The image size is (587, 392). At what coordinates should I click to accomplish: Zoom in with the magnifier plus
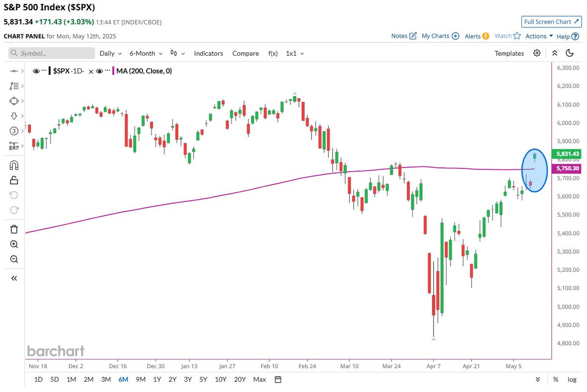click(x=14, y=244)
